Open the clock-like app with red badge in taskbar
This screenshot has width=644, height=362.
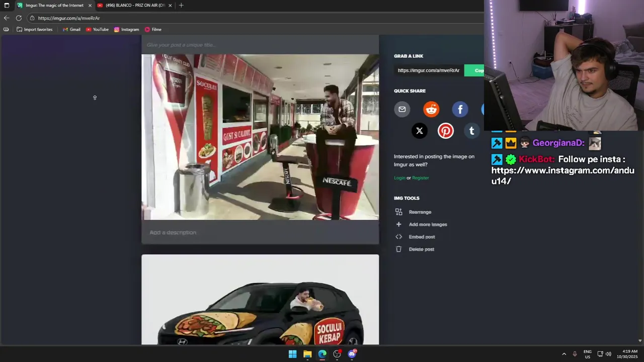pos(337,354)
